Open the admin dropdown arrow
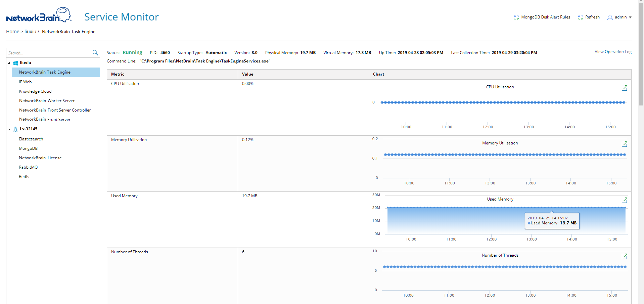 [630, 17]
